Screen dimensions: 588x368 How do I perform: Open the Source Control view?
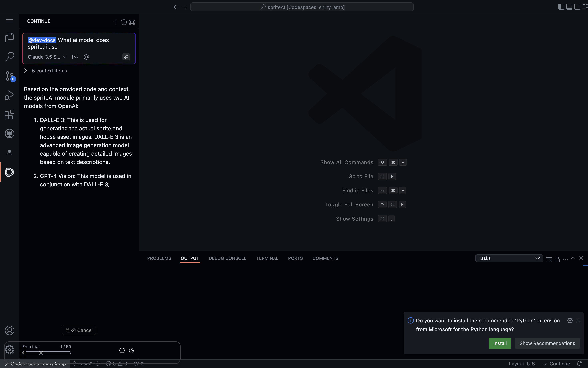coord(9,76)
